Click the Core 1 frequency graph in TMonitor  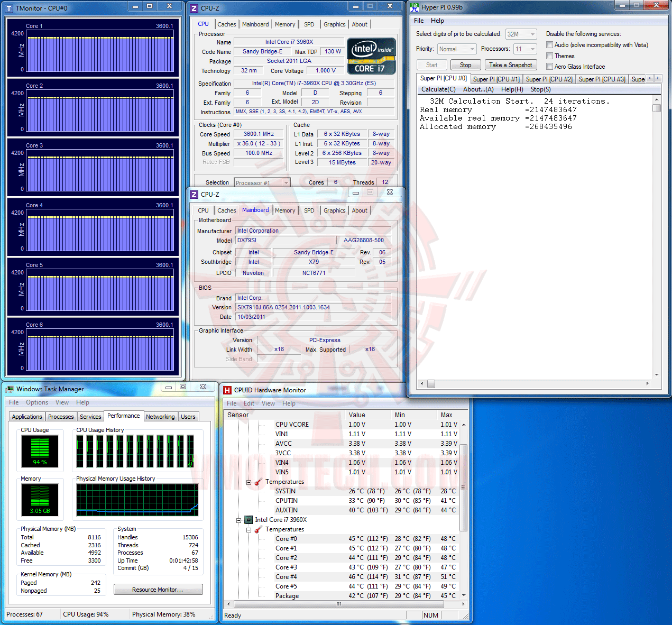click(x=100, y=51)
